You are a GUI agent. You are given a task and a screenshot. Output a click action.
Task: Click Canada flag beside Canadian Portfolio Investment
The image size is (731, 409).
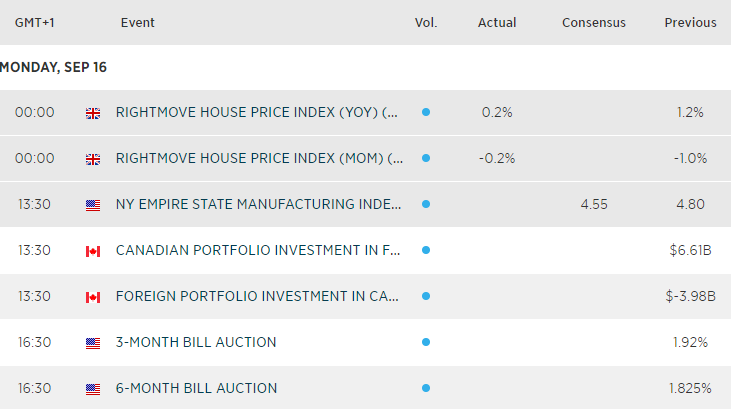pyautogui.click(x=93, y=251)
